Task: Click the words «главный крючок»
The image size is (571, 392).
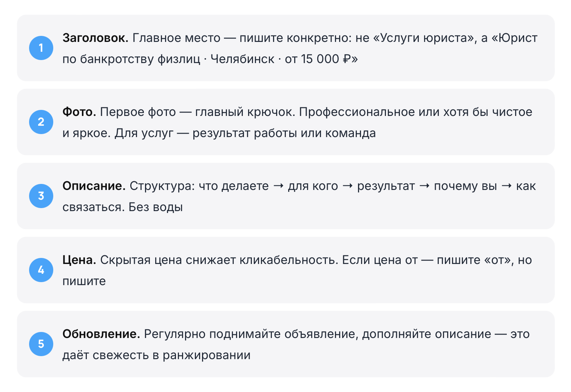Action: coord(244,112)
